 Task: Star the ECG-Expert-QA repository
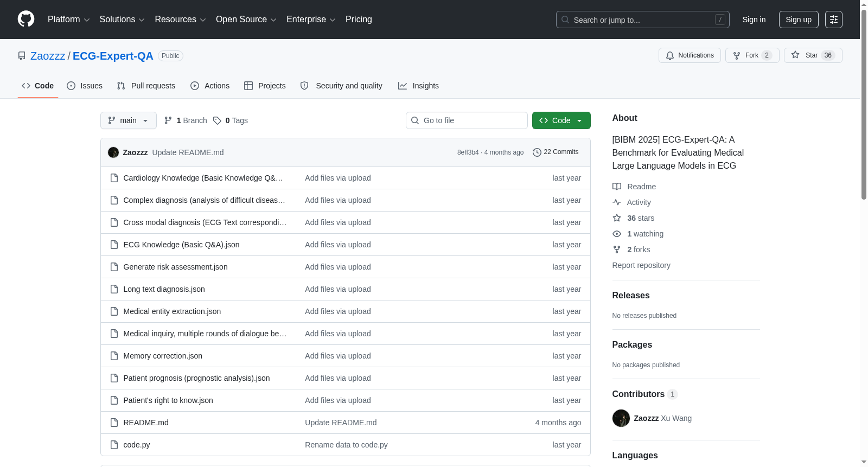(x=813, y=55)
